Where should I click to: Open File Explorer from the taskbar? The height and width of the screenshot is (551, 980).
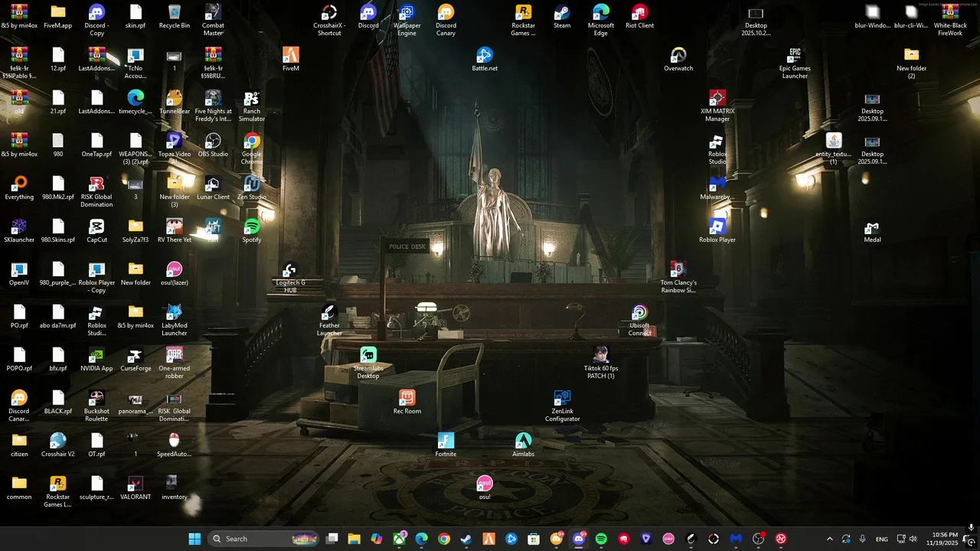(x=354, y=539)
